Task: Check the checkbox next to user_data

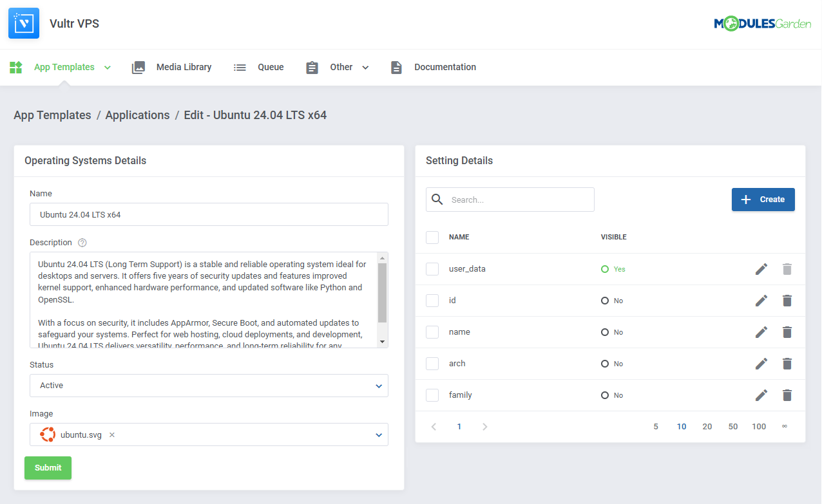Action: (x=432, y=268)
